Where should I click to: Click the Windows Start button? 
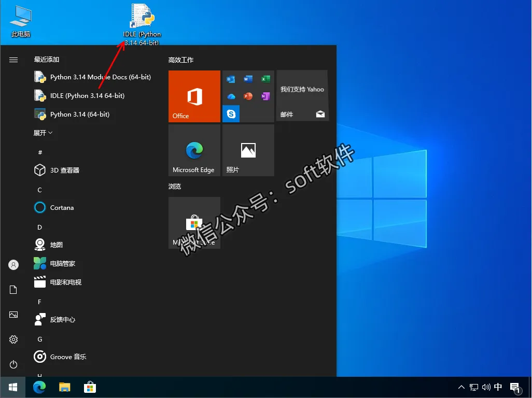13,387
